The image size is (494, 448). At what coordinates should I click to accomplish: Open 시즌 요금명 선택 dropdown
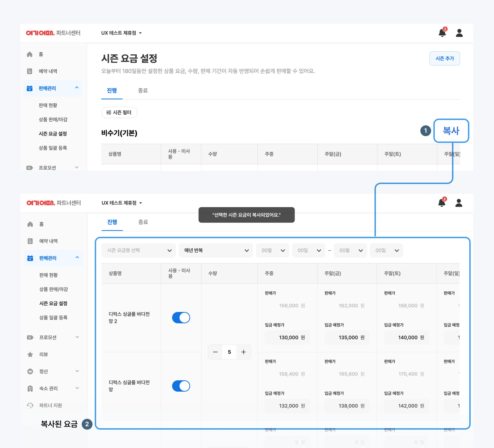139,250
